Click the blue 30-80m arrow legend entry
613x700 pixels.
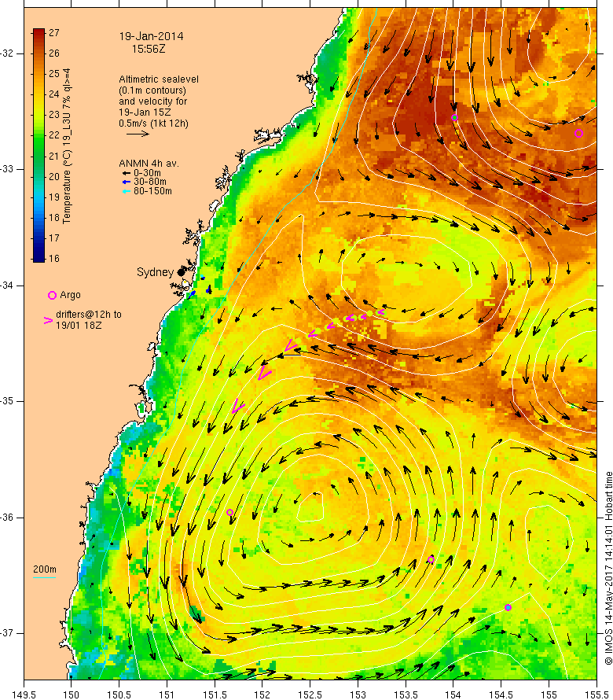127,182
